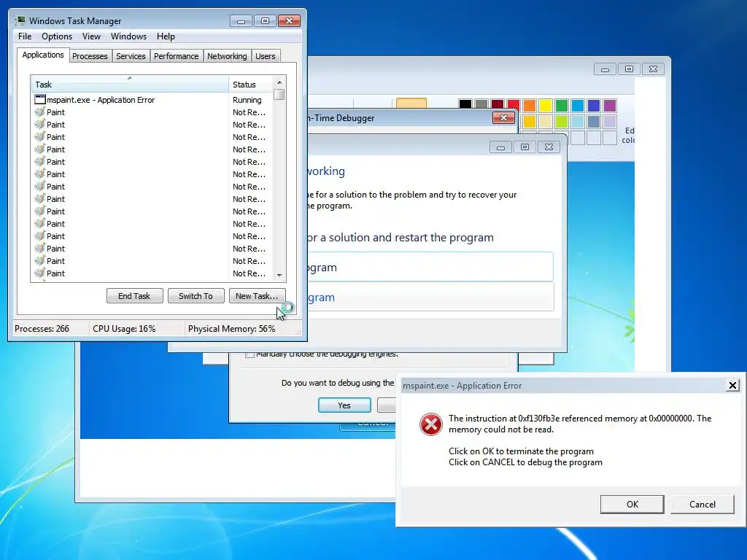The width and height of the screenshot is (747, 560).
Task: Pick the green swatch in Paint's top row
Action: point(562,105)
